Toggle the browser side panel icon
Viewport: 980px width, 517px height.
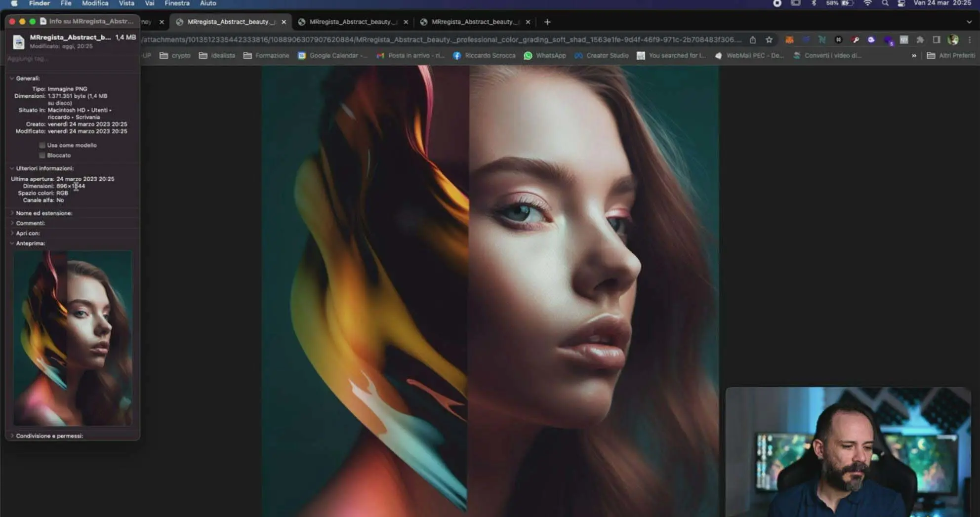pyautogui.click(x=937, y=40)
